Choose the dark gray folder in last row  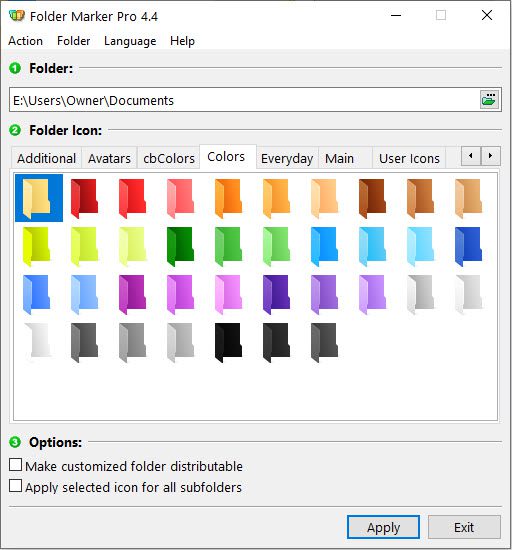point(84,342)
